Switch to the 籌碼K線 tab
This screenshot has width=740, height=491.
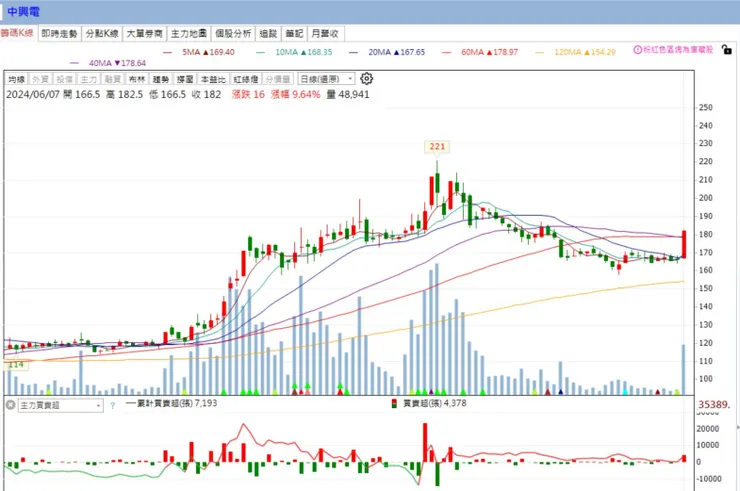[x=17, y=33]
